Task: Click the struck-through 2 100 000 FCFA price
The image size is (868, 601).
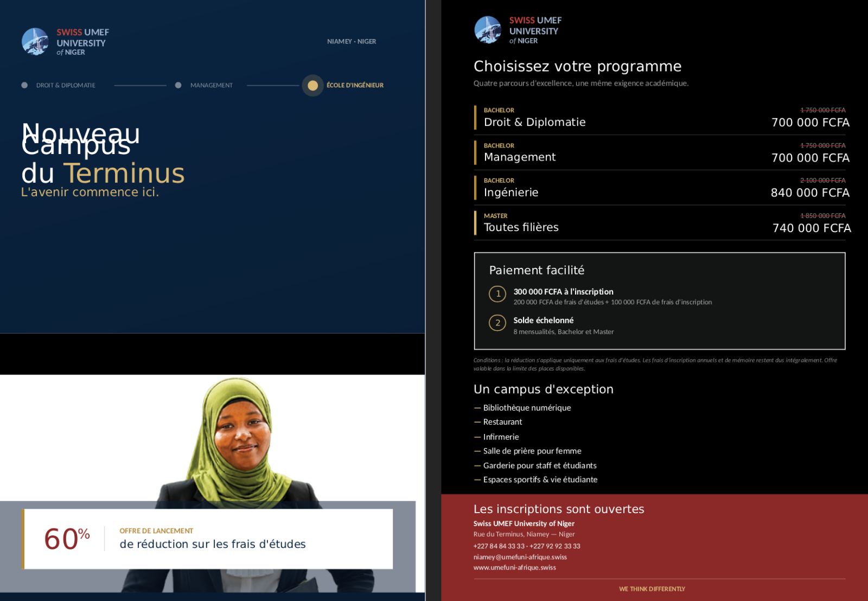Action: click(x=823, y=181)
